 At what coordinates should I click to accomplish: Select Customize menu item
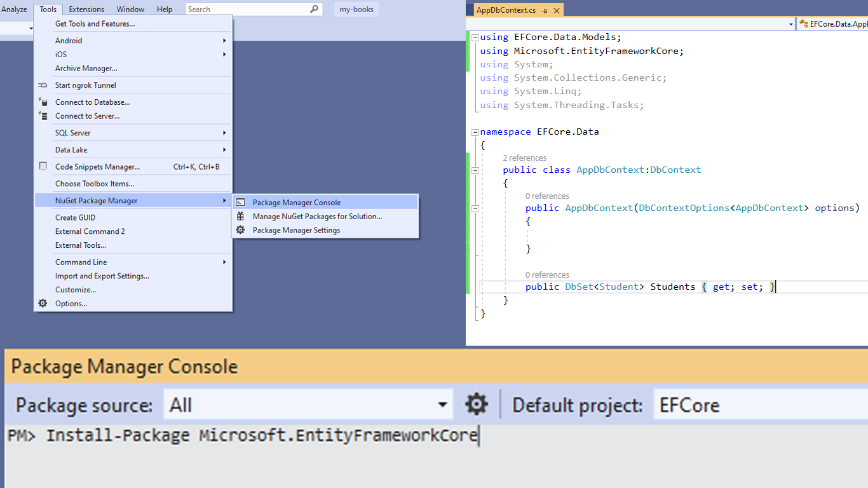[x=133, y=289]
